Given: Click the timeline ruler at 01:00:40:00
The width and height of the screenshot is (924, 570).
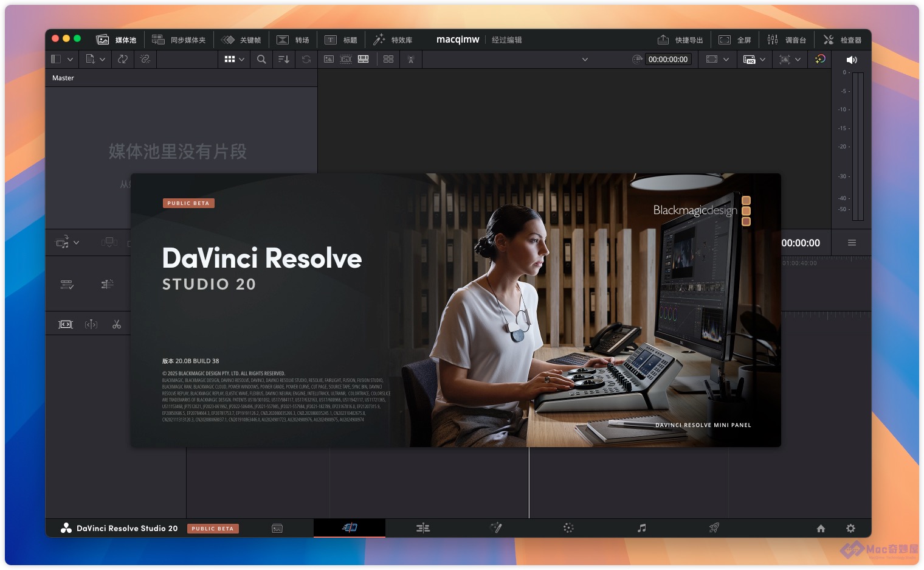Looking at the screenshot, I should [799, 263].
